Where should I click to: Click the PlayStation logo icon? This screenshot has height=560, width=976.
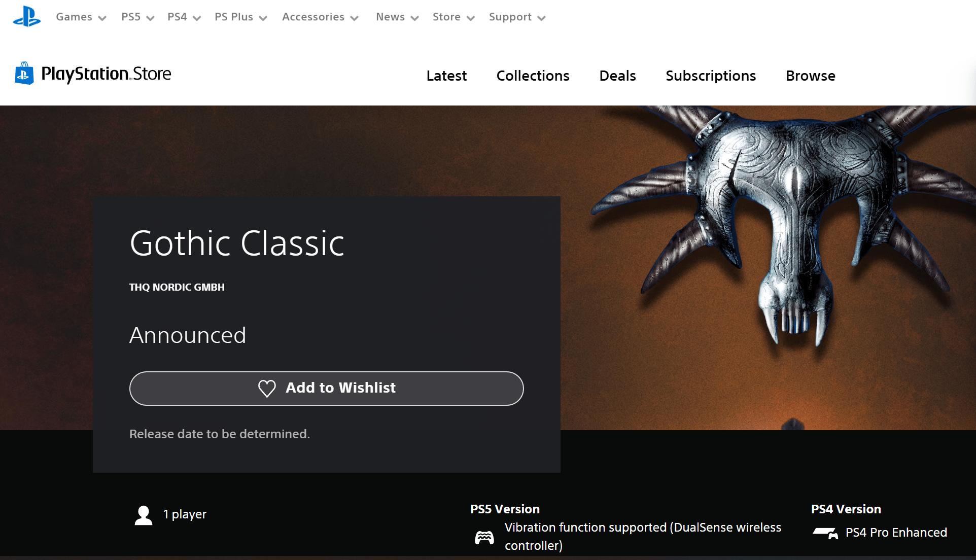pyautogui.click(x=27, y=17)
